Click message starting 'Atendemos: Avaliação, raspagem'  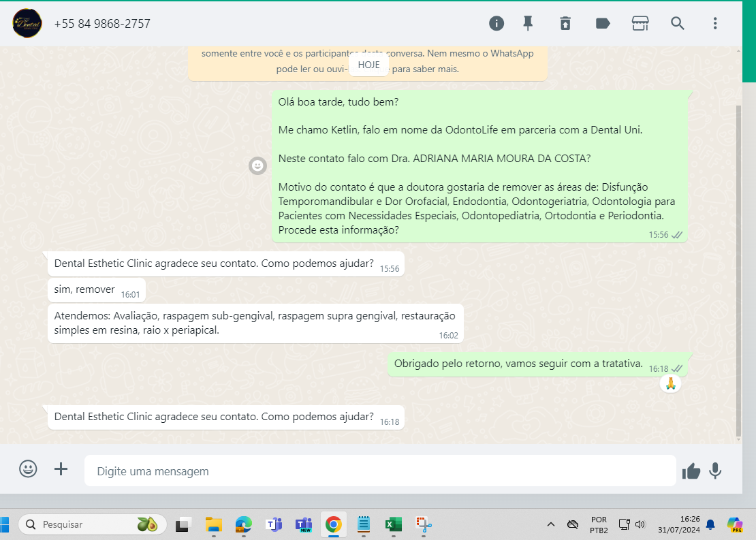(255, 323)
